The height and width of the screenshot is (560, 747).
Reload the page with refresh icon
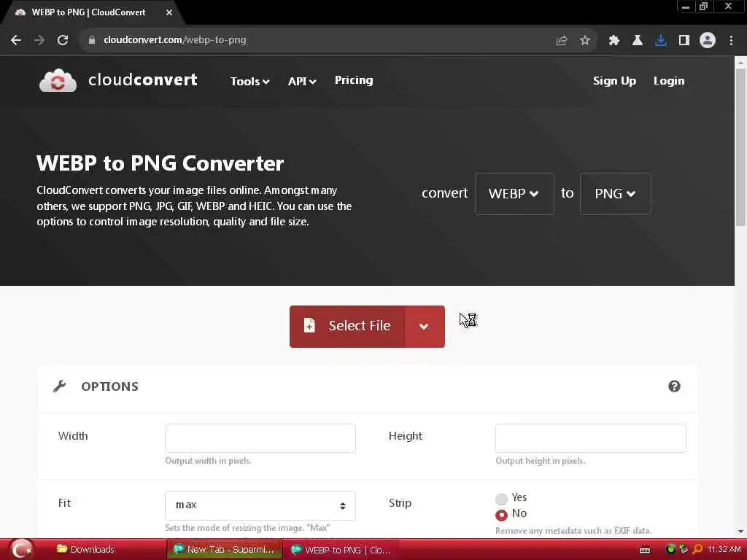(63, 40)
